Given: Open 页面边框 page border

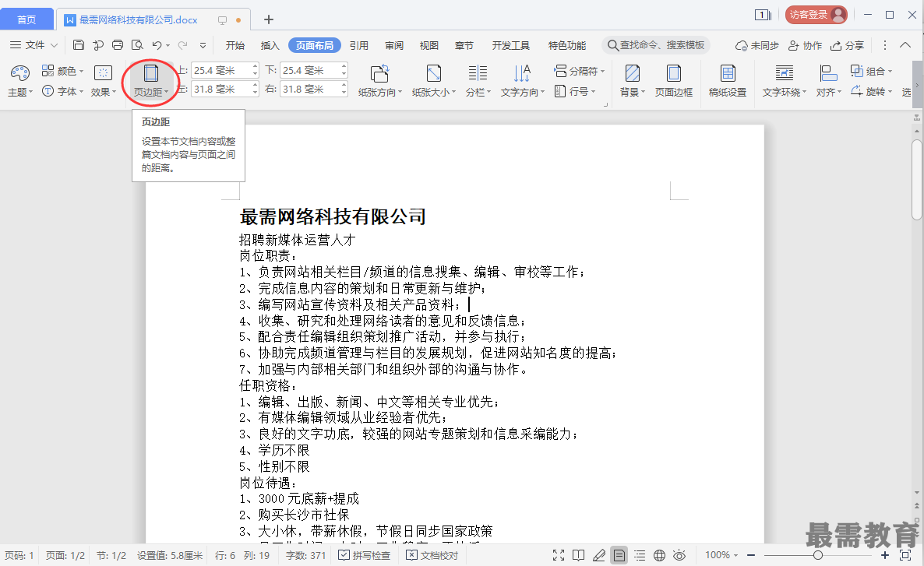Looking at the screenshot, I should point(674,81).
